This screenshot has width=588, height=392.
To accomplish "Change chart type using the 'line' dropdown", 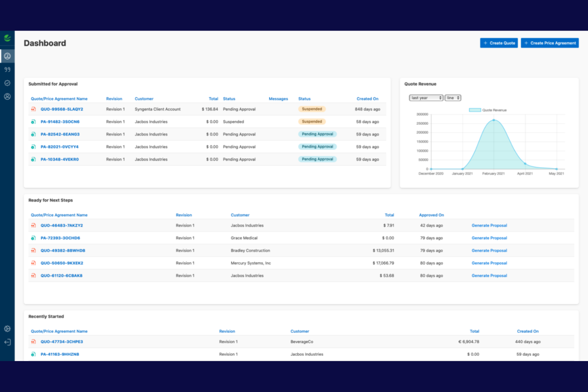I will 453,98.
